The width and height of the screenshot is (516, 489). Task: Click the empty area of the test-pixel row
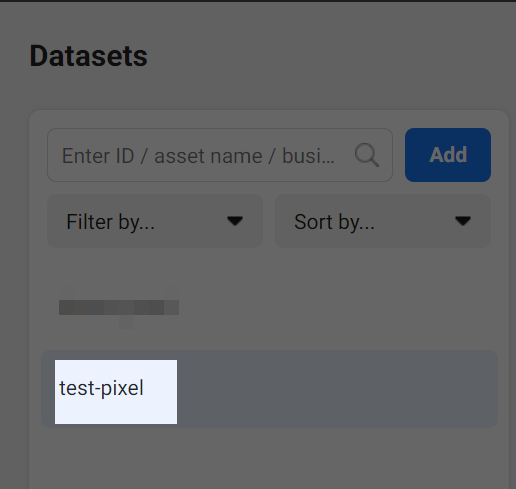point(337,389)
